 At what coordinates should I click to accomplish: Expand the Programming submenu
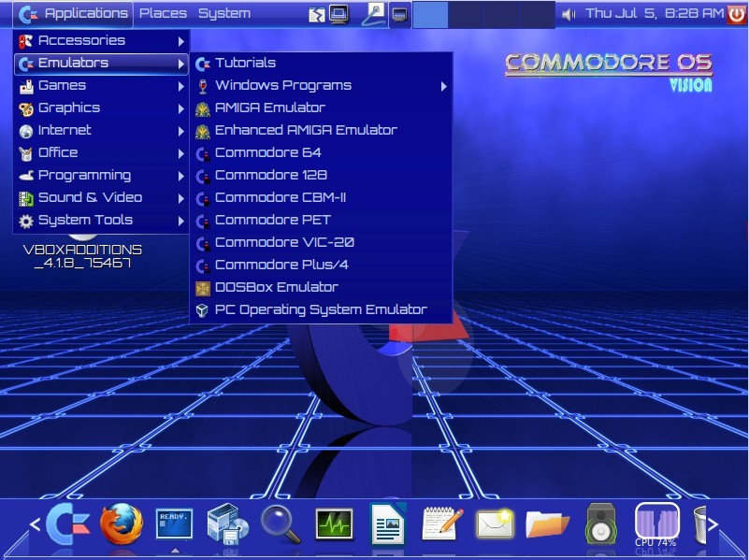point(101,175)
